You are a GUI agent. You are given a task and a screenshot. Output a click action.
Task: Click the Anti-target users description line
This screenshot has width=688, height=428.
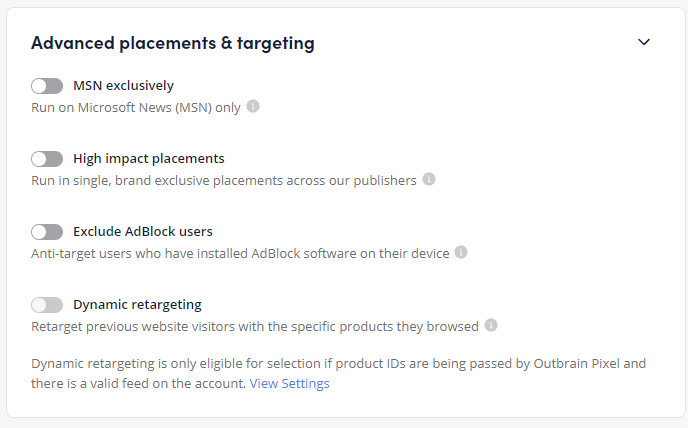click(x=240, y=254)
